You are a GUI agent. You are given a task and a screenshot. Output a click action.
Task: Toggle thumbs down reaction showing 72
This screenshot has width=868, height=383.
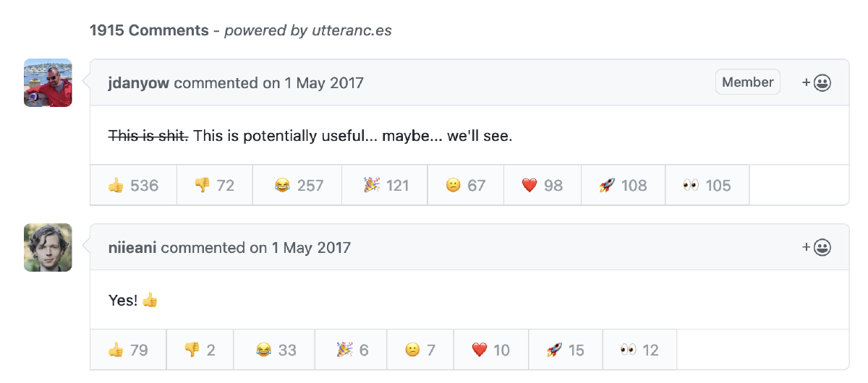(214, 186)
